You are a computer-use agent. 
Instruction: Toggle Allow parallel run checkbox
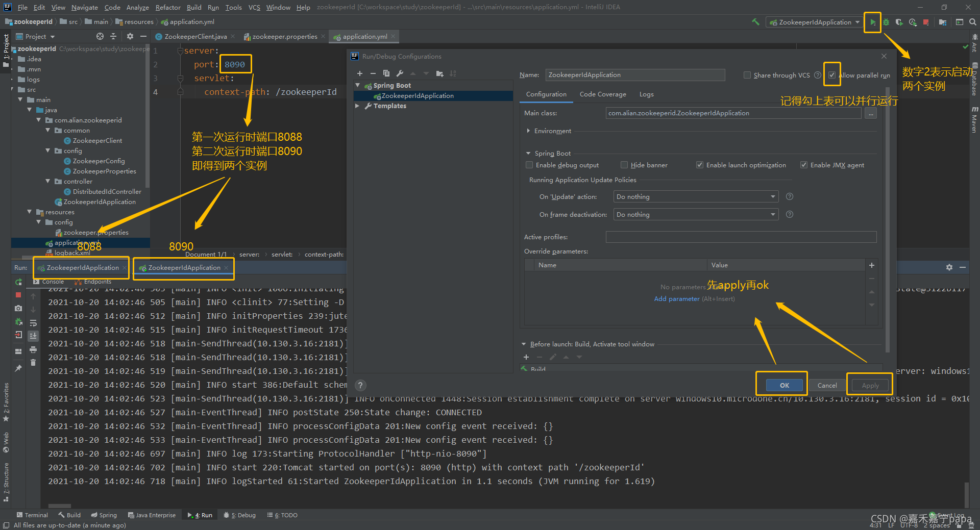point(832,75)
